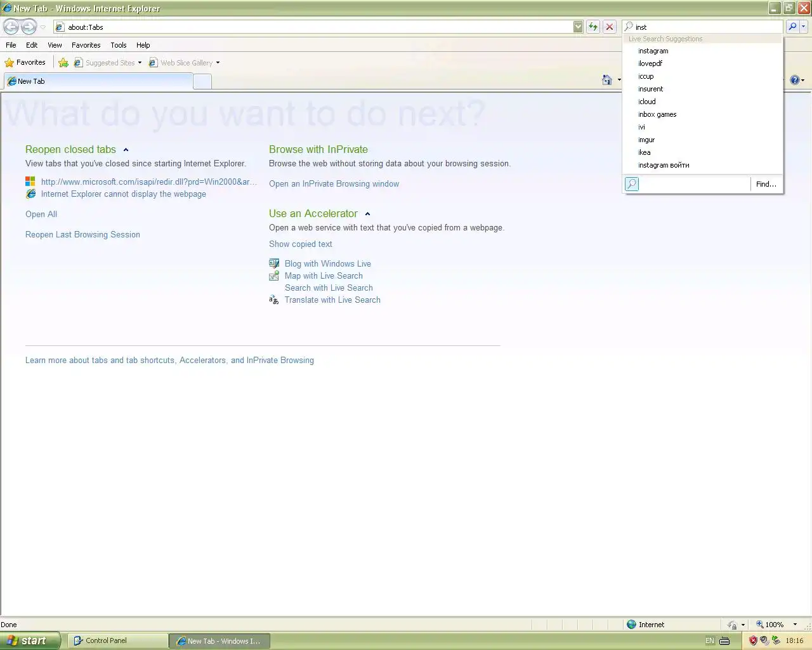Click the Windows Start button
This screenshot has height=650, width=812.
point(30,640)
